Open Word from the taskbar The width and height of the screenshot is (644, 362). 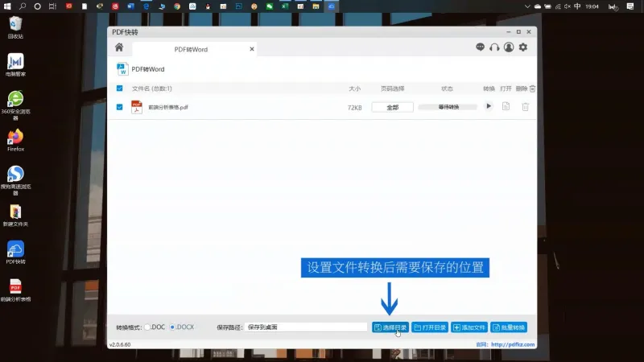click(x=130, y=6)
